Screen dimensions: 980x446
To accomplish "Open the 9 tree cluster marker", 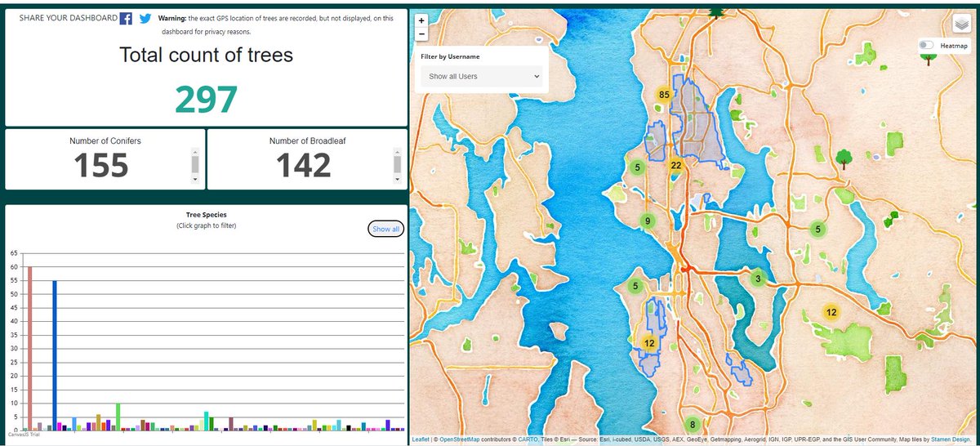I will coord(647,221).
